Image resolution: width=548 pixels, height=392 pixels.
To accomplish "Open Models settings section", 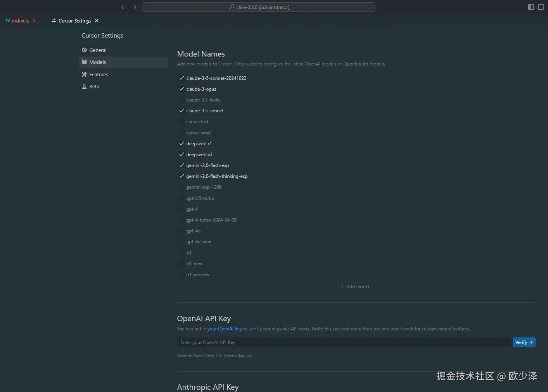I will (123, 62).
